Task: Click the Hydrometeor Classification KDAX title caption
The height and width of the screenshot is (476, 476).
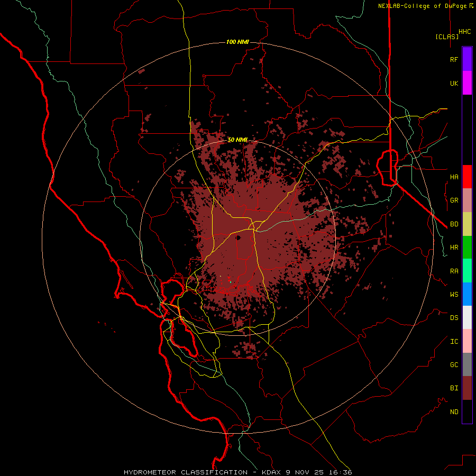Action: coord(237,472)
